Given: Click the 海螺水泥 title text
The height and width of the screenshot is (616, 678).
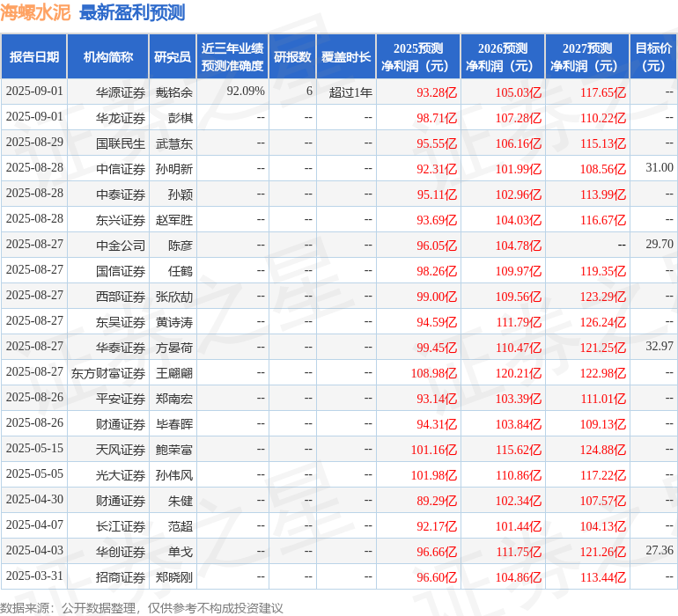Looking at the screenshot, I should pos(35,12).
